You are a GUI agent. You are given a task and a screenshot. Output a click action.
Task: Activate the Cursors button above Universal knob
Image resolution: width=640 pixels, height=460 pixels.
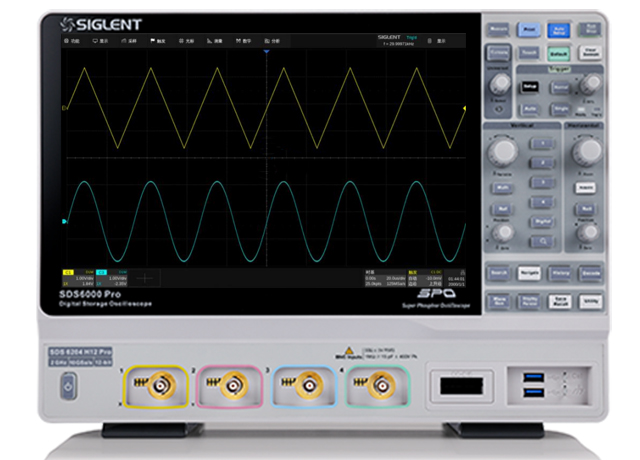[x=498, y=53]
